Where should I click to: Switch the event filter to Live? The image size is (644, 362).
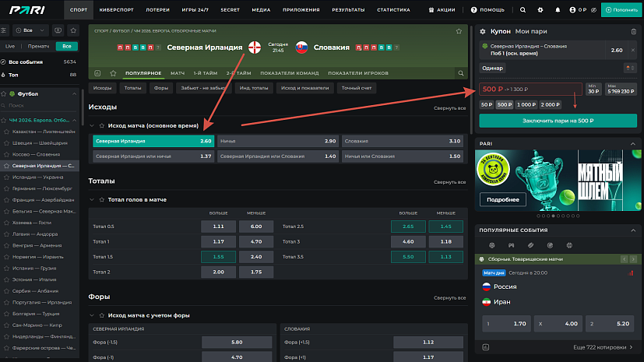click(10, 47)
